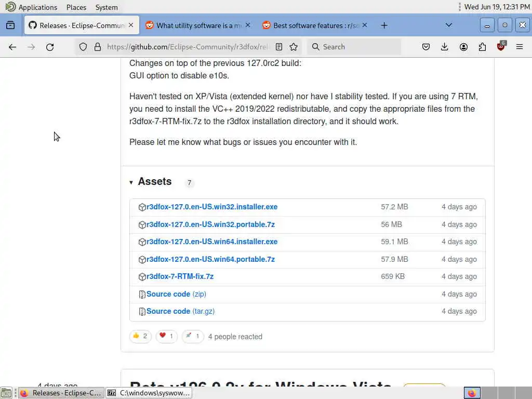Download r3dfox-127.0.en-US.win32.portable.7z
This screenshot has width=532, height=399.
(211, 224)
